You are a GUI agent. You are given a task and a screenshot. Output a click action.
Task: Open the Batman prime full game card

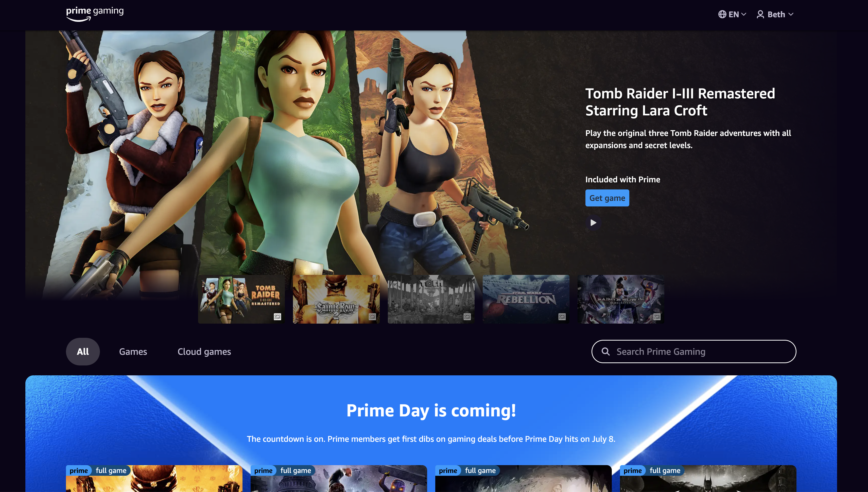(x=708, y=479)
